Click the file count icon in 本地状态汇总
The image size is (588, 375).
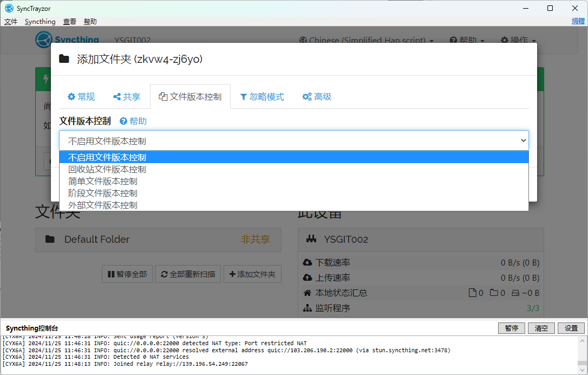click(473, 293)
